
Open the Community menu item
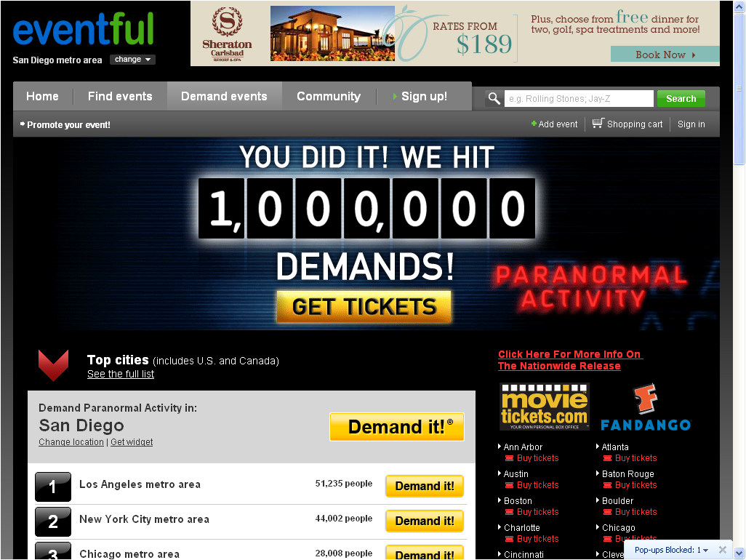[329, 97]
